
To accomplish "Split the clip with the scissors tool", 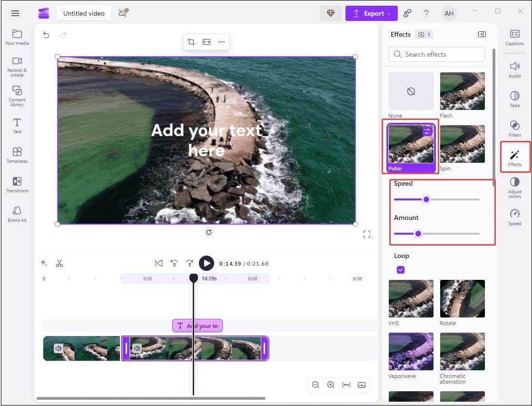I will point(59,263).
